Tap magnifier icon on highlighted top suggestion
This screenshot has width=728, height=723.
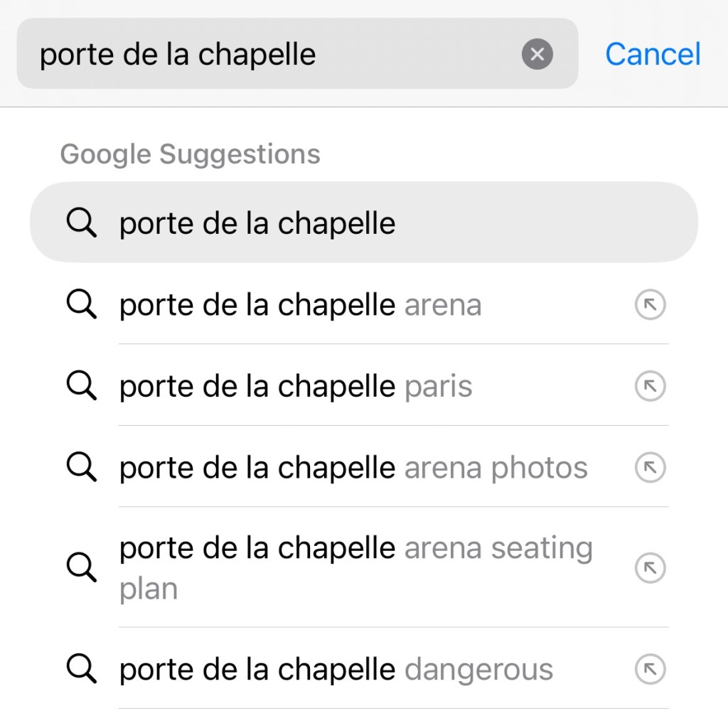82,224
